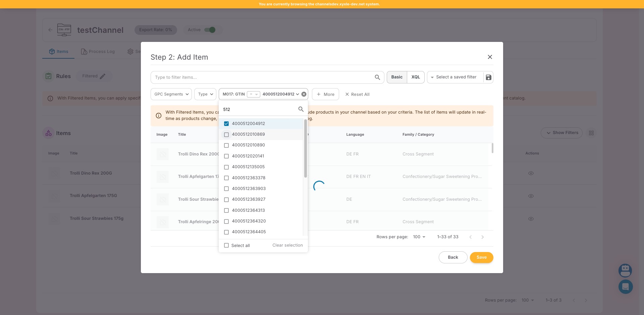
Task: Open the robot assistant icon
Action: click(x=625, y=270)
